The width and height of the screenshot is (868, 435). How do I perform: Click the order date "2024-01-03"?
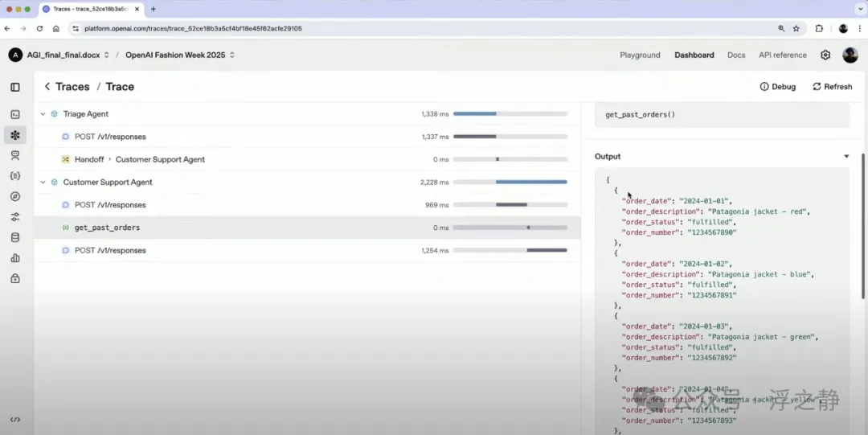(706, 326)
